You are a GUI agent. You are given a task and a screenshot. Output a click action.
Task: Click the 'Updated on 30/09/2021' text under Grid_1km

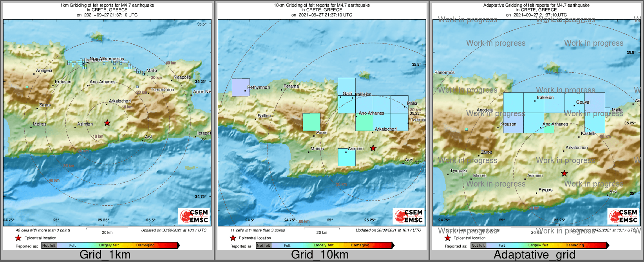click(174, 230)
